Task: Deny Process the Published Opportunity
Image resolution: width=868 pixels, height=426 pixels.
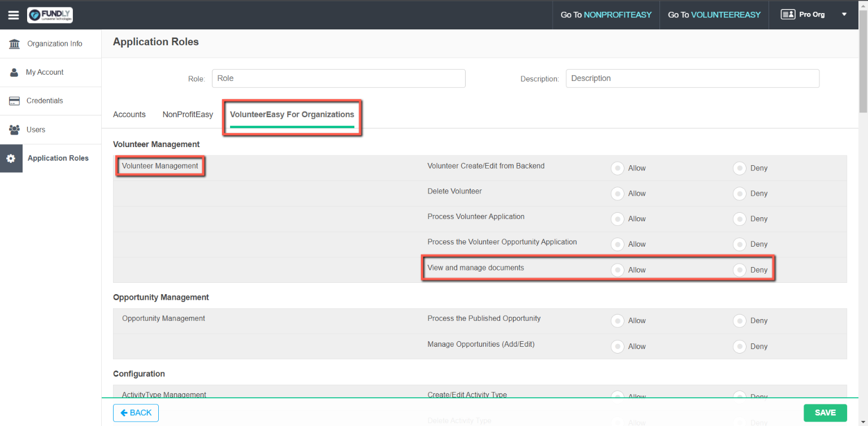Action: coord(740,321)
